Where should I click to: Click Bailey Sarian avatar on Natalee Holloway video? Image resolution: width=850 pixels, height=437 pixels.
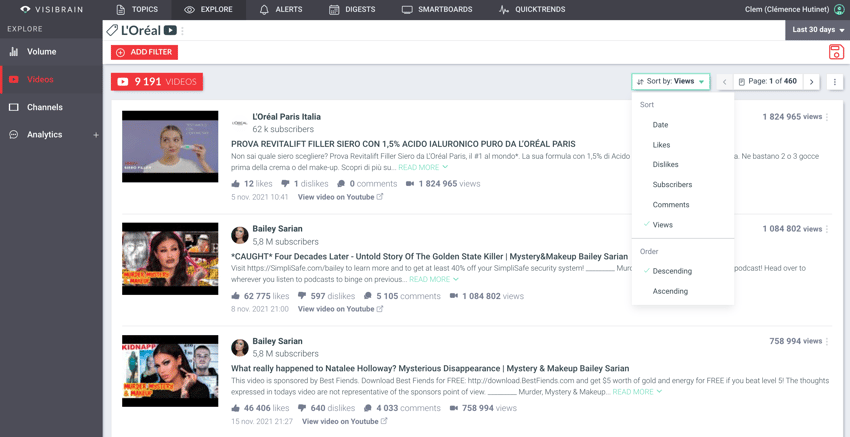tap(240, 347)
